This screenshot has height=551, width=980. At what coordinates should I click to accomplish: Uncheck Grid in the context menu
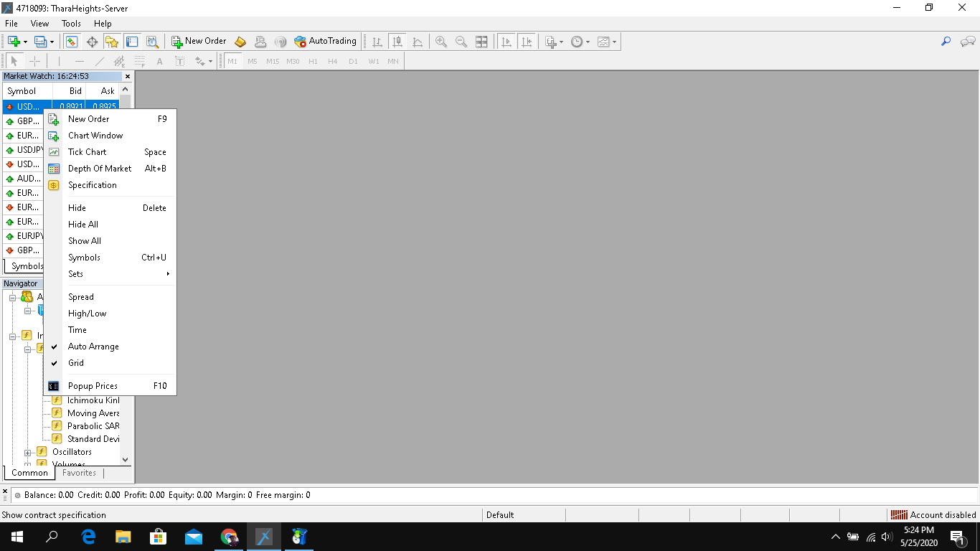[76, 363]
